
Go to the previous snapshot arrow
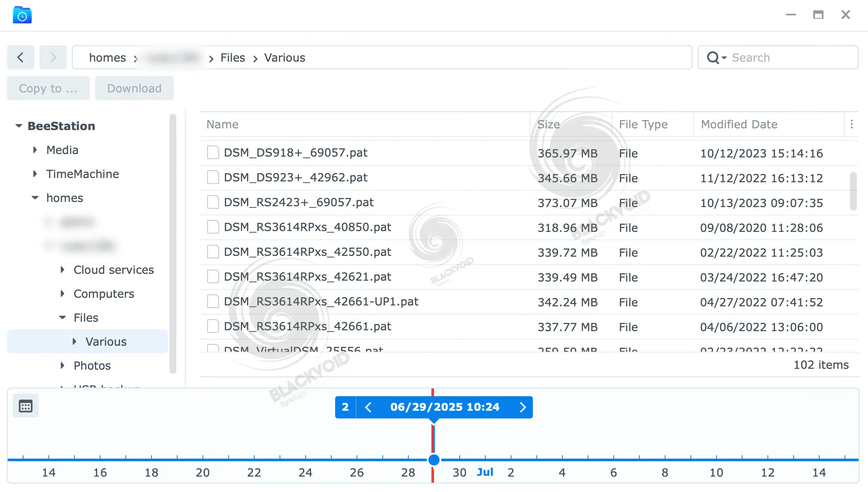tap(368, 407)
